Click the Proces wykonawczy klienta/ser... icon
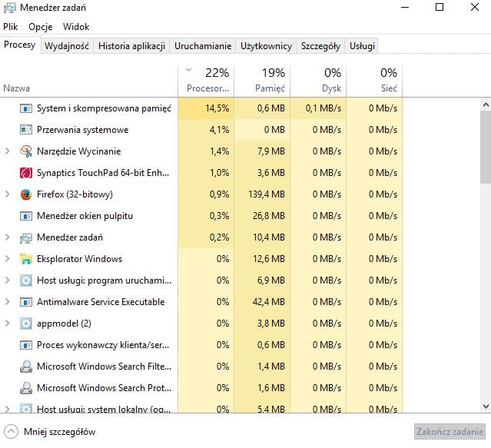The image size is (491, 448). pos(25,345)
